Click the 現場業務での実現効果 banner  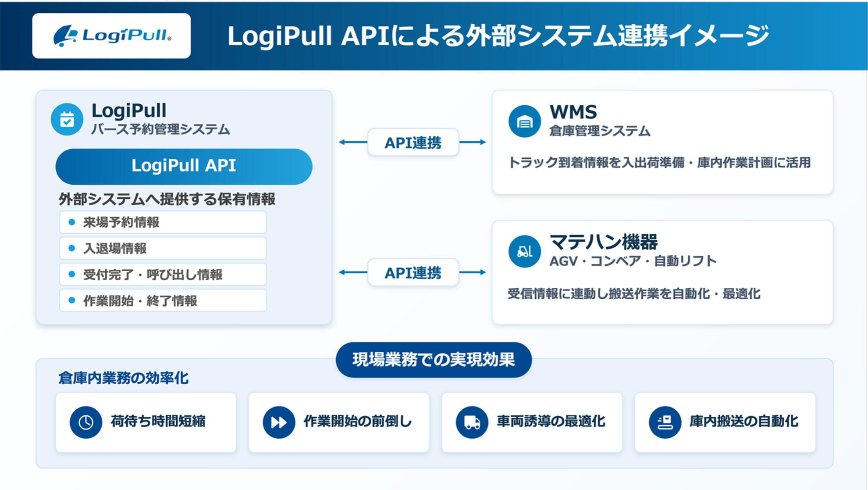pyautogui.click(x=434, y=360)
